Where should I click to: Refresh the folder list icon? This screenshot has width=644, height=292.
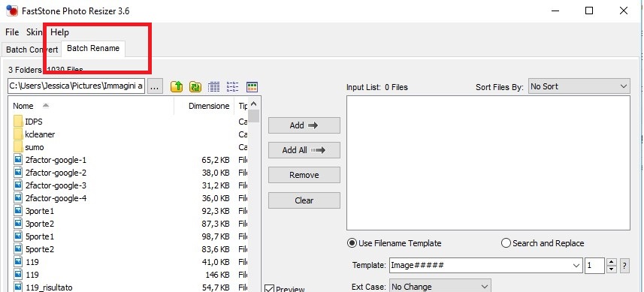[195, 86]
